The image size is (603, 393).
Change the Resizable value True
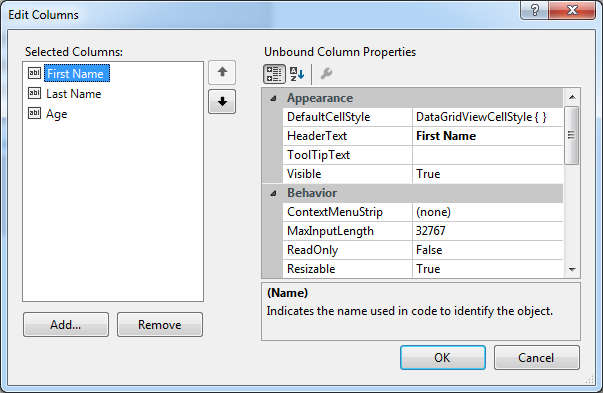click(x=488, y=269)
